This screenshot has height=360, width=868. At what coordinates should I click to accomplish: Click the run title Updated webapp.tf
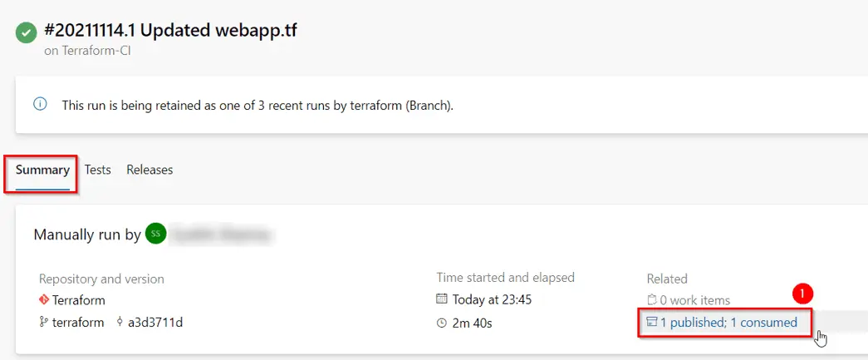coord(219,31)
